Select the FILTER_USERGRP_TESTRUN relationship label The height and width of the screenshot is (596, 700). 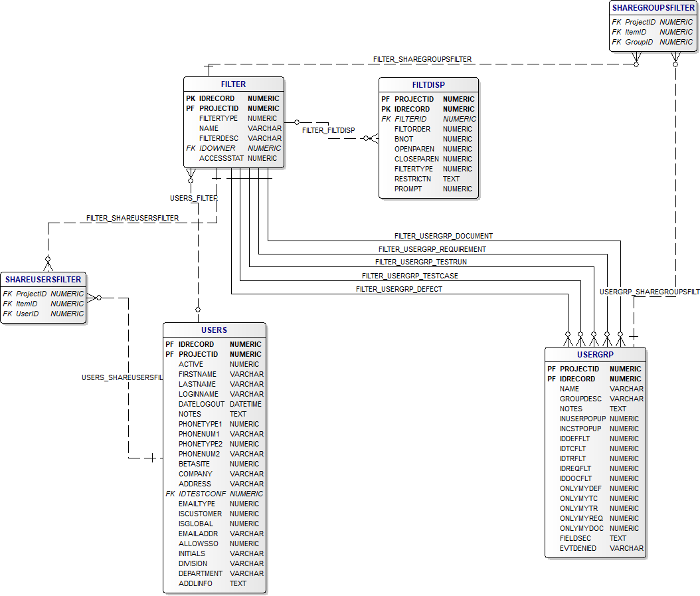(x=420, y=262)
